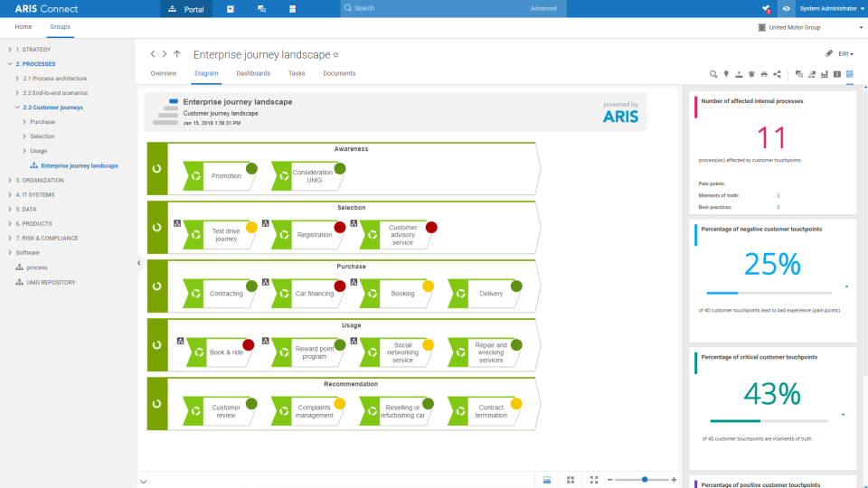Open the process model tree item
Image resolution: width=868 pixels, height=488 pixels.
point(36,267)
